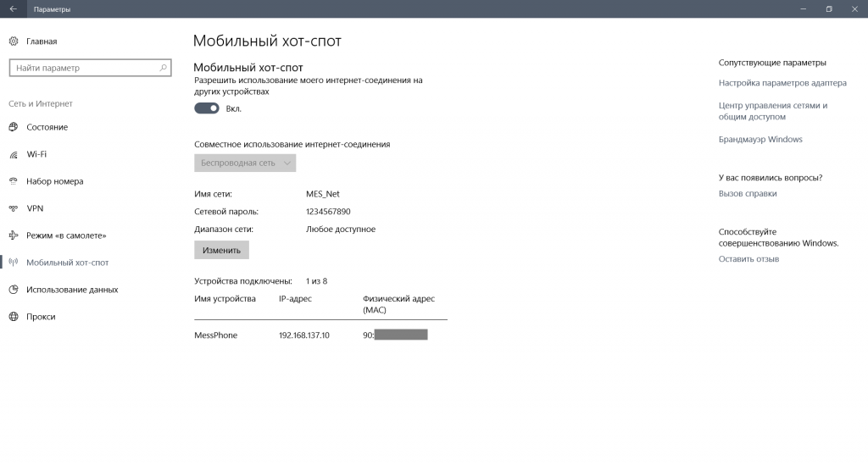Screen dimensions: 868x465
Task: Open Прокси settings page
Action: coord(41,316)
